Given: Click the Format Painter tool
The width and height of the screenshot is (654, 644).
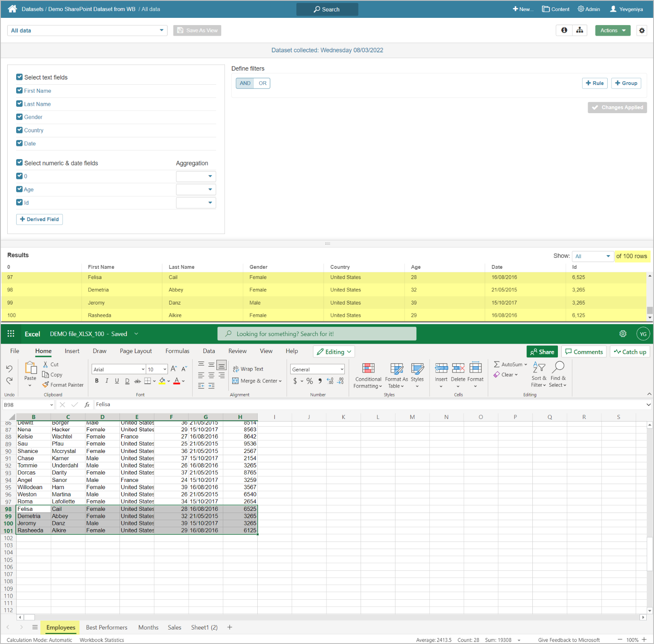Looking at the screenshot, I should (63, 385).
